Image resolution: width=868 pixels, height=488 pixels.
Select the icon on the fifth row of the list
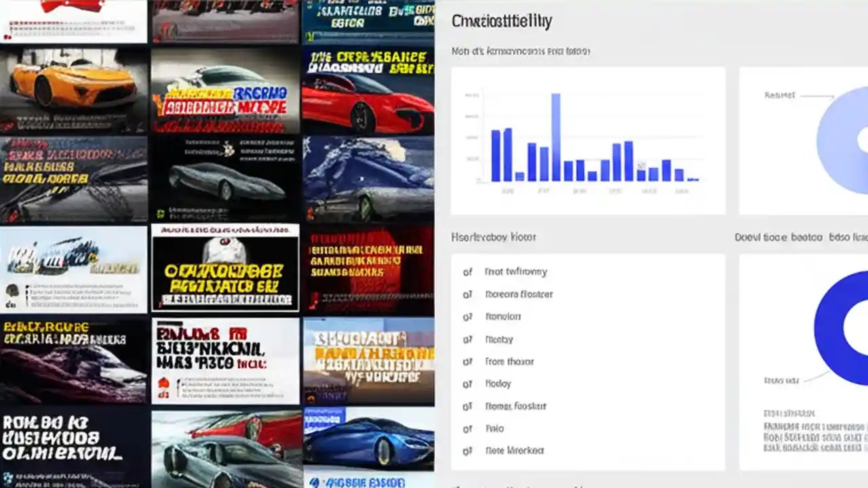(467, 361)
